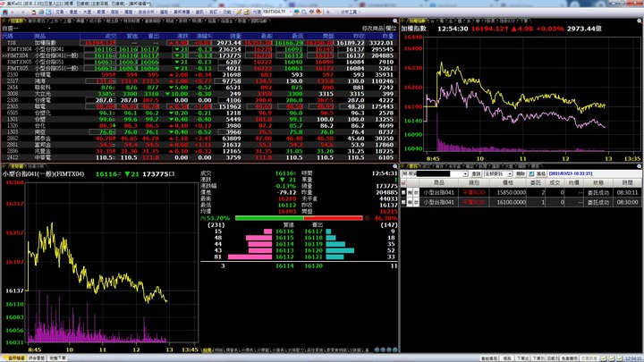Check the 16100.0000 order row checkbox
The height and width of the screenshot is (362, 644).
403,202
